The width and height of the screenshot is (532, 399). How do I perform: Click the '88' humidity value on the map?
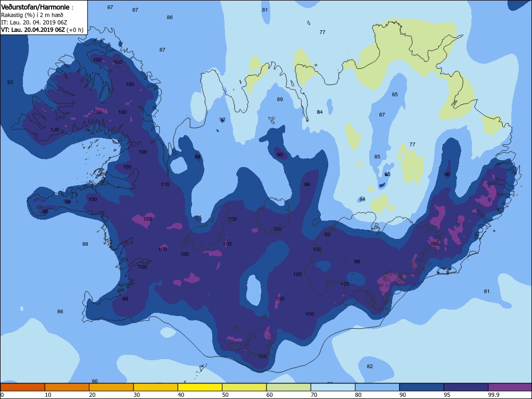coord(85,244)
